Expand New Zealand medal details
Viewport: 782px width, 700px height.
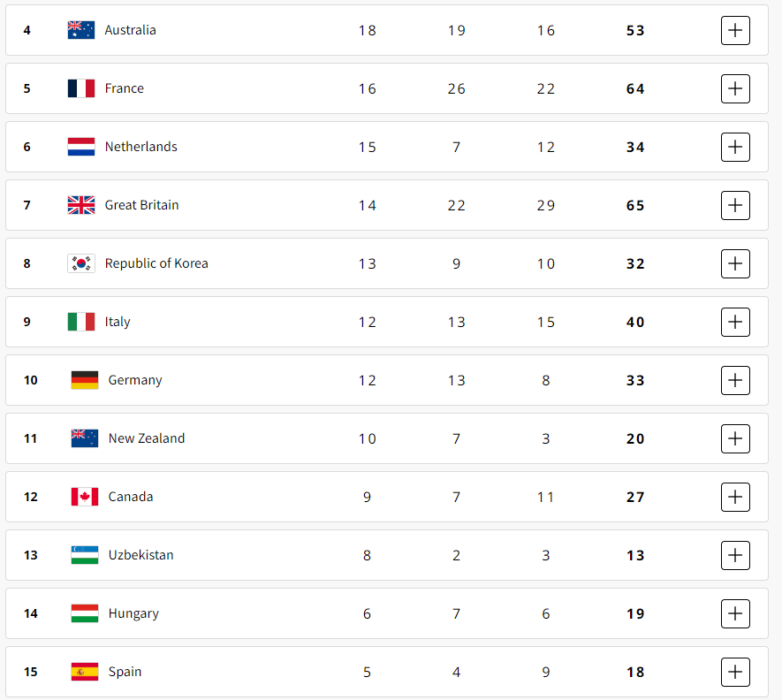coord(735,438)
